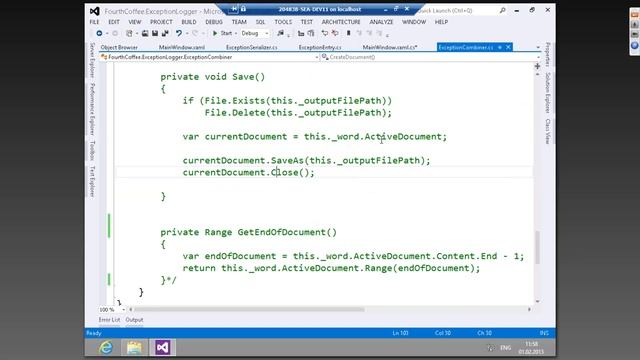Switch to the ExceptionEntry.cs tab
The image size is (640, 360).
tap(320, 47)
